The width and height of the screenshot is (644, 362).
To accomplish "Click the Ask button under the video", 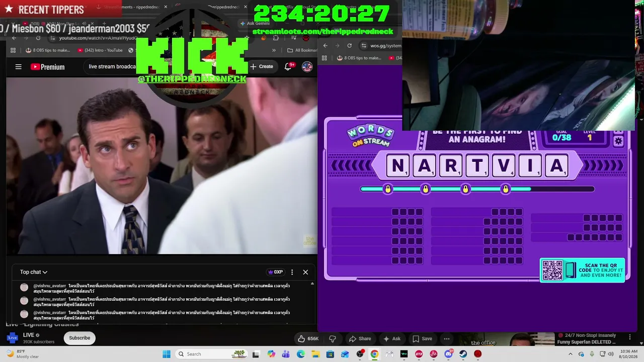I will click(x=392, y=338).
